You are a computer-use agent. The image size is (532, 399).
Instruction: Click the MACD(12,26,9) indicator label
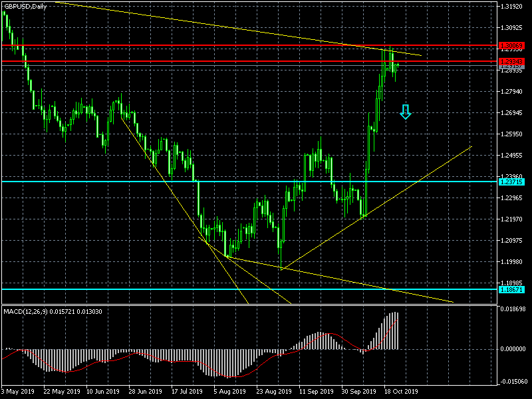click(x=51, y=311)
